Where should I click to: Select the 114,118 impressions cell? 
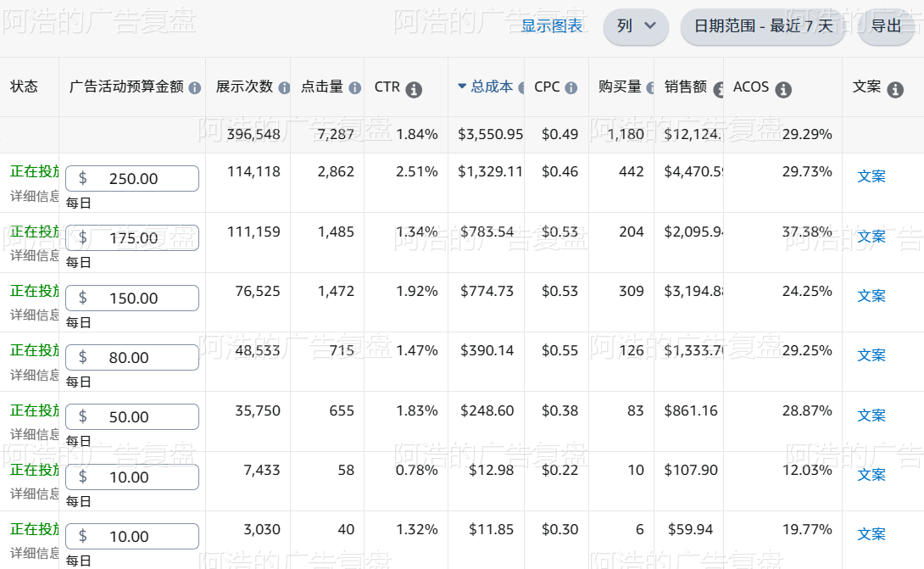click(x=253, y=171)
